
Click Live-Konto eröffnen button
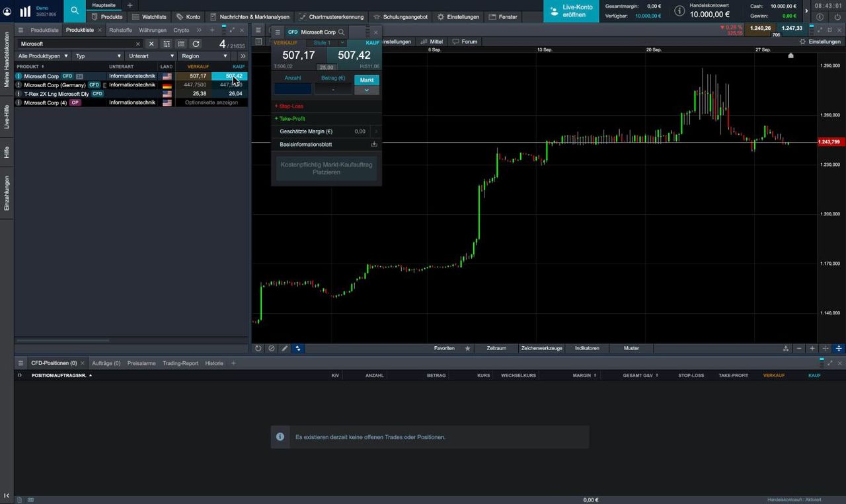[572, 11]
